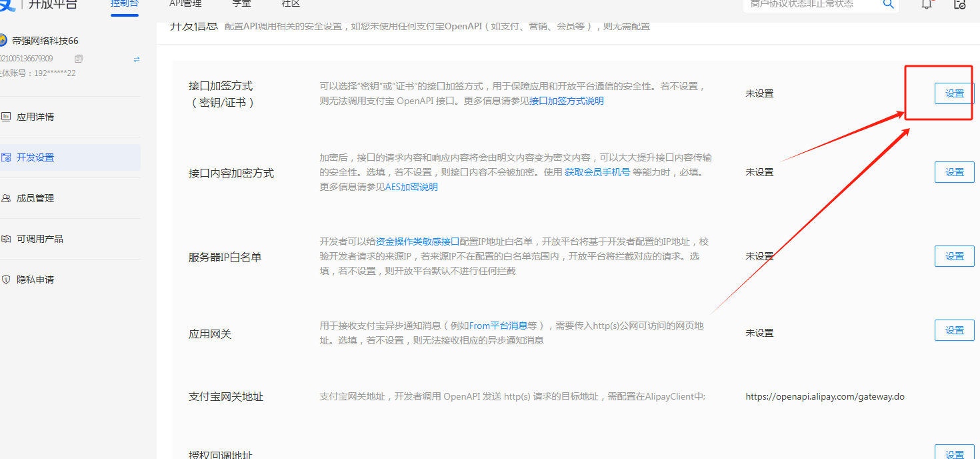Click the 帝强网络科技66 account avatar icon
This screenshot has width=980, height=459.
(x=3, y=41)
